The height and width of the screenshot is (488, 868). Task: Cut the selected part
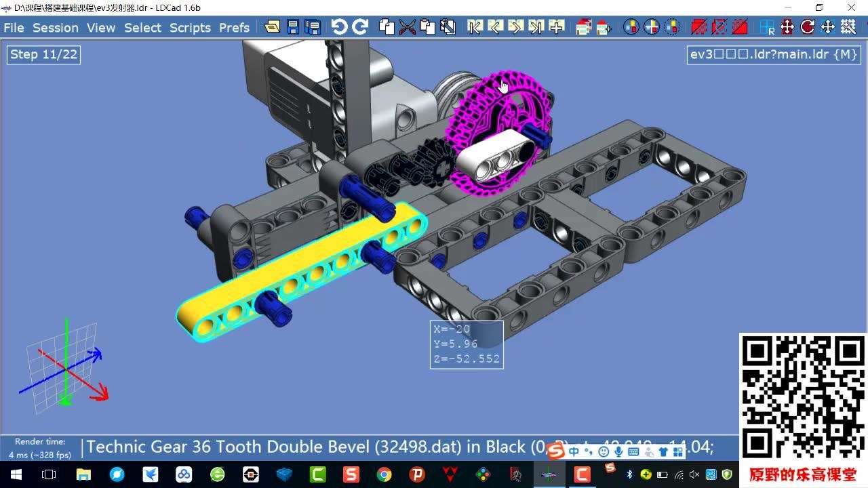407,27
